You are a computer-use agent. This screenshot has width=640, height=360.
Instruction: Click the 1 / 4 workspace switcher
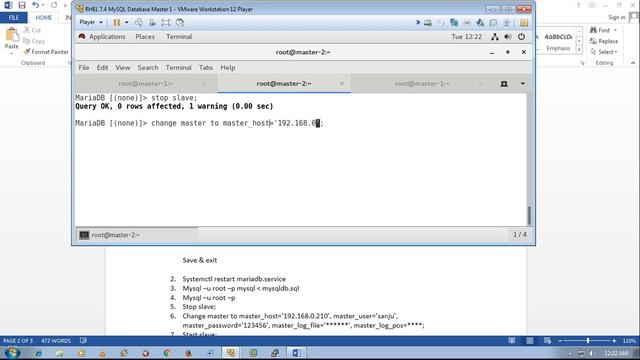(520, 235)
